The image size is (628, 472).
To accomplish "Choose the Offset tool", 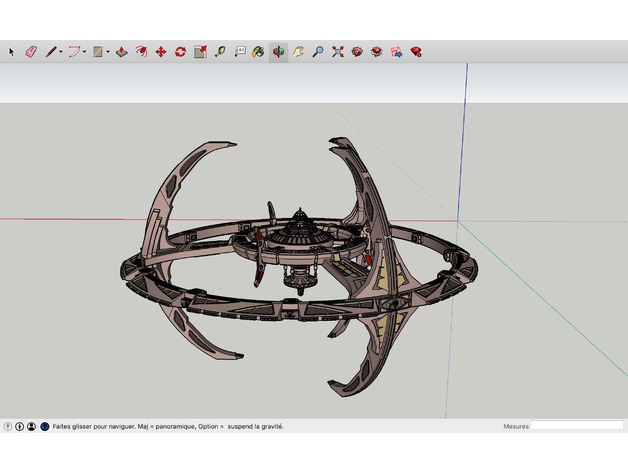I will click(141, 51).
